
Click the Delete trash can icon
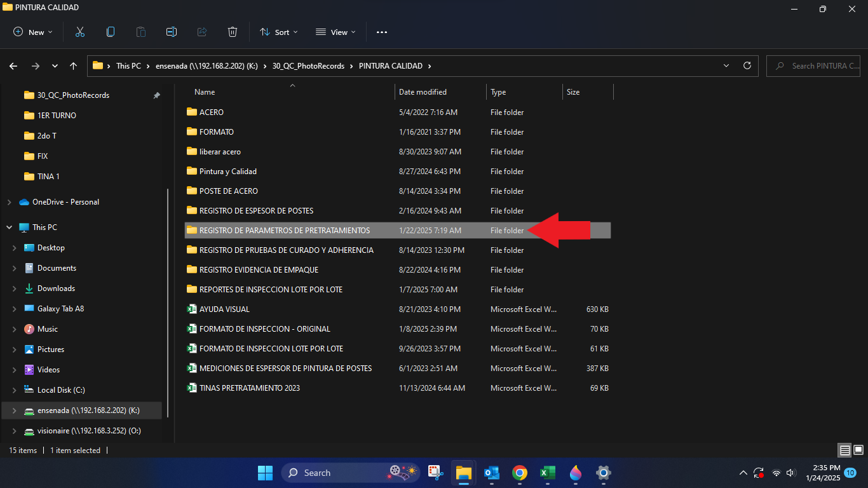233,32
